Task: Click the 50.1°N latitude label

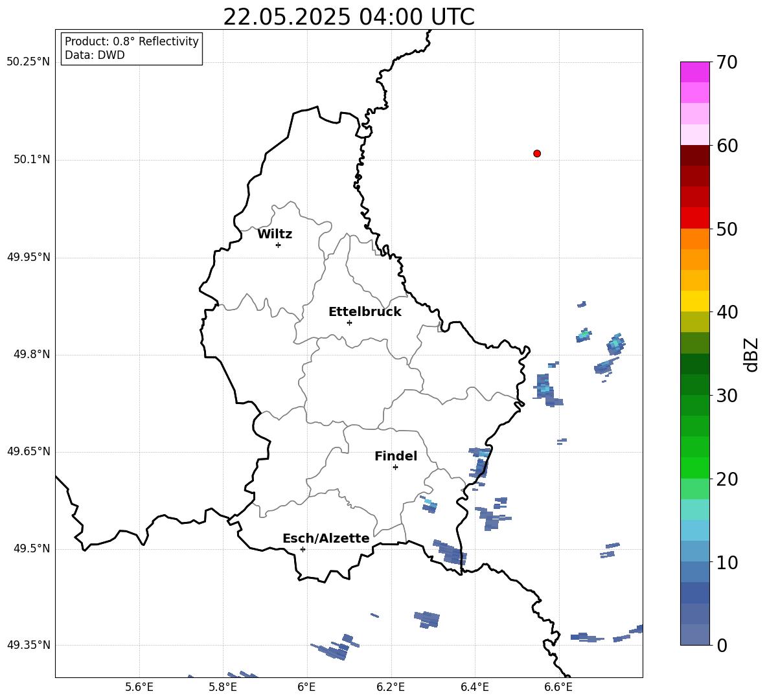Action: [x=32, y=159]
